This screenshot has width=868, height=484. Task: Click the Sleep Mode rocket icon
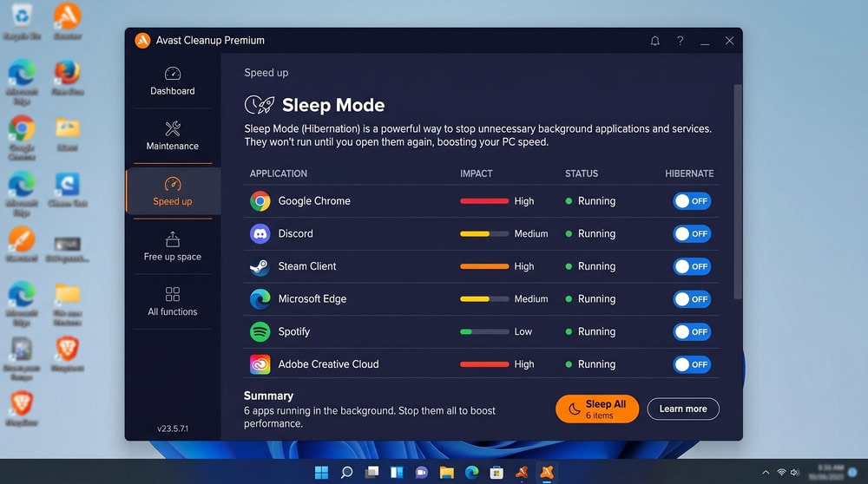click(260, 105)
